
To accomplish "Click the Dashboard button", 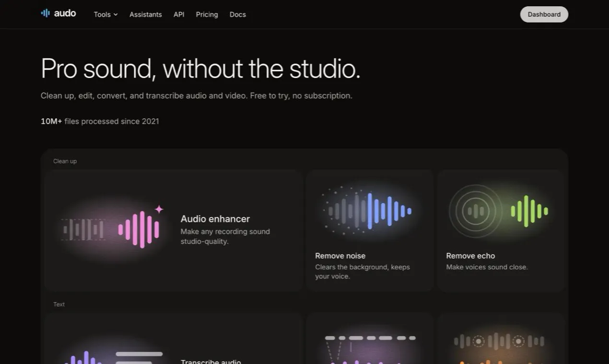I will coord(544,14).
